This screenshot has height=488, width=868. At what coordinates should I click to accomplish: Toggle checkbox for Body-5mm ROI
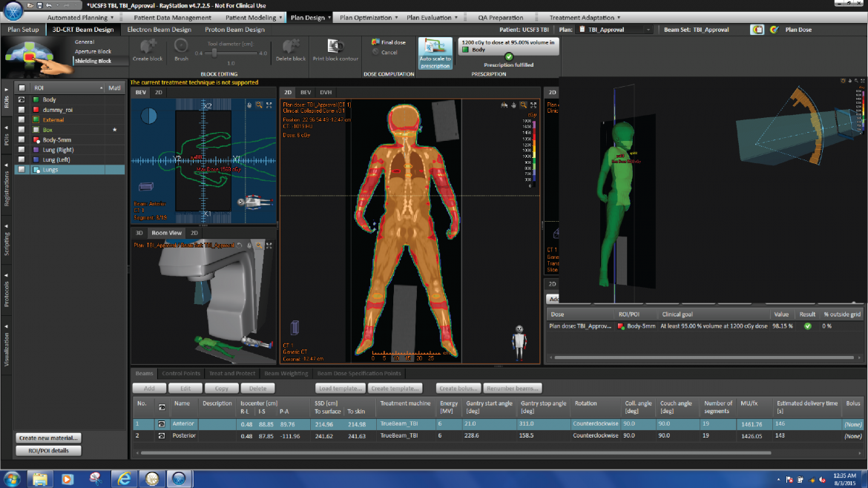pyautogui.click(x=22, y=139)
